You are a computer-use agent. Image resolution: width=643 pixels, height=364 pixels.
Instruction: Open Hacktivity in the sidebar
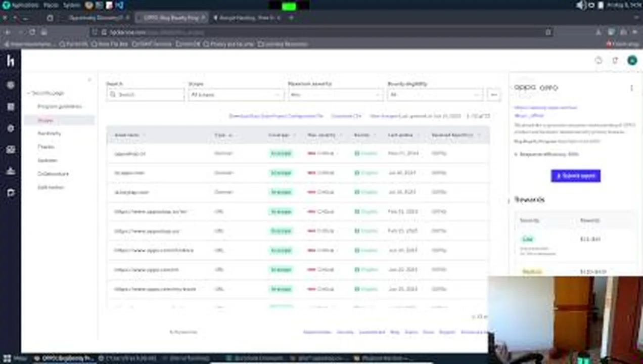tap(49, 133)
